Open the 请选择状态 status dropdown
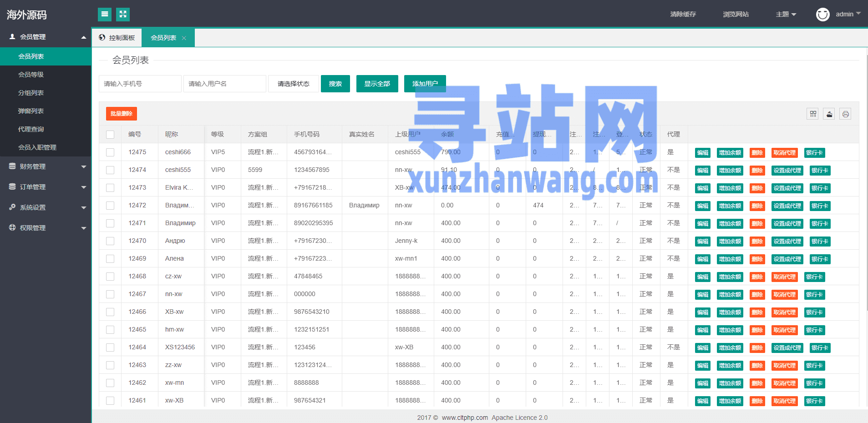868x423 pixels. [x=294, y=84]
